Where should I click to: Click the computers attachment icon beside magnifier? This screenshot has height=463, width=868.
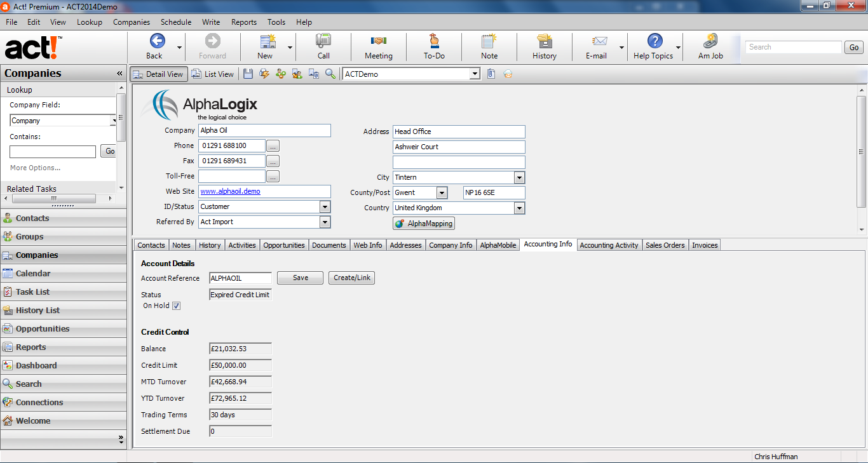pos(314,74)
